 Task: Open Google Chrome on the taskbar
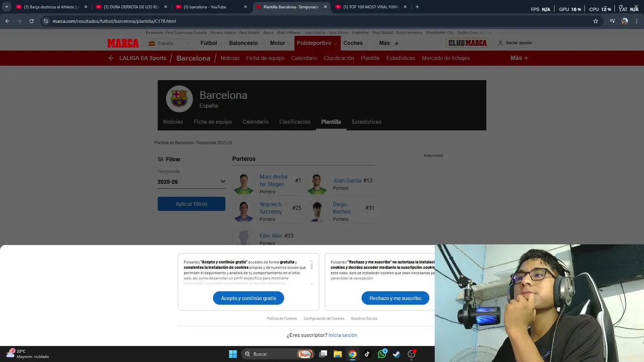[x=352, y=354]
